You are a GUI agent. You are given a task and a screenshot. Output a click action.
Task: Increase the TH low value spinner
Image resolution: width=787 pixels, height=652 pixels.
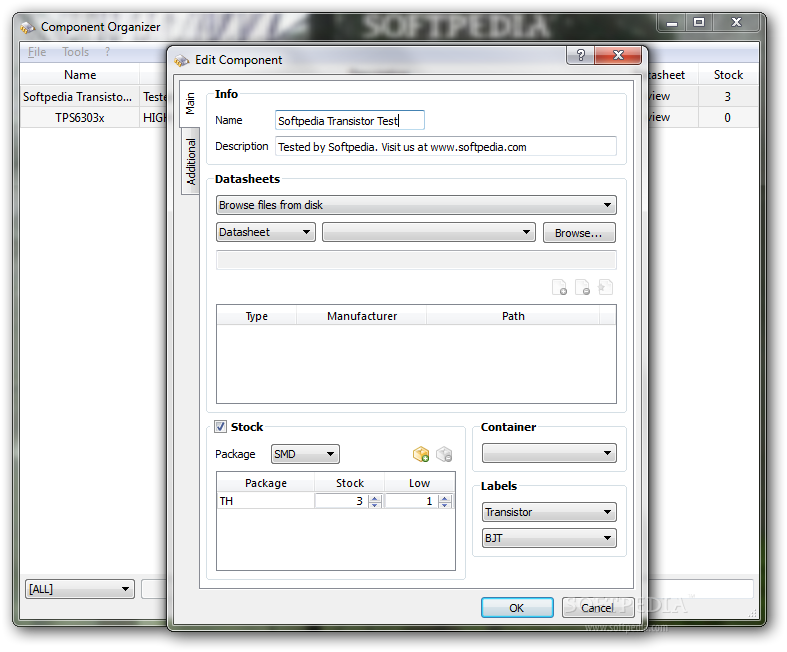pos(445,498)
